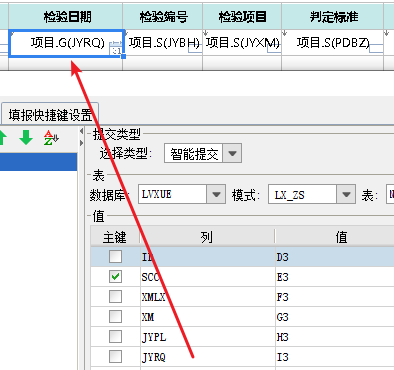Switch to the 填报快捷键设置 tab

click(x=50, y=115)
